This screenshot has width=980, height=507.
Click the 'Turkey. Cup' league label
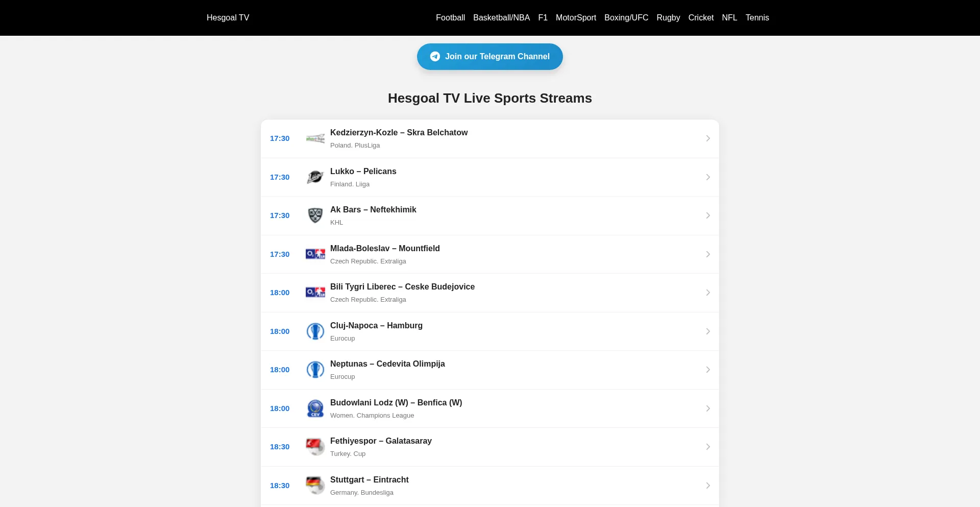pyautogui.click(x=348, y=454)
